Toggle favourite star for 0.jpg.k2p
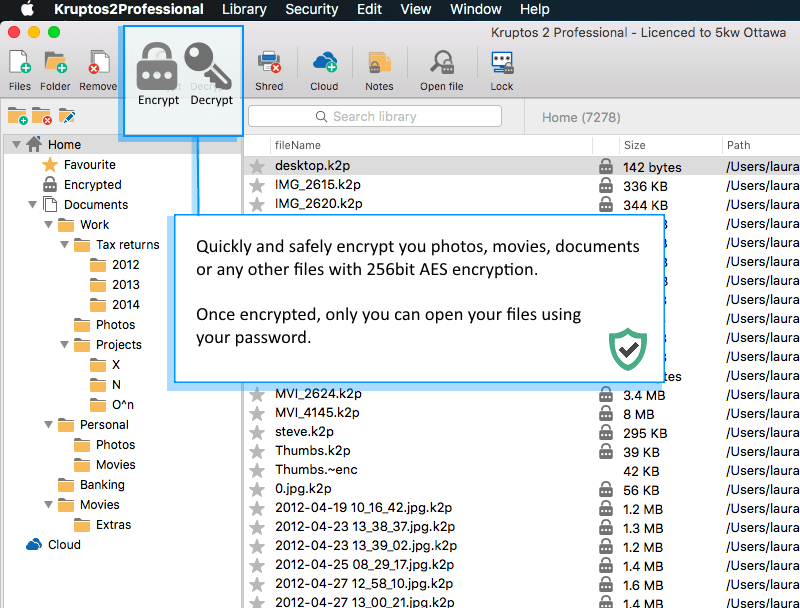 tap(258, 490)
